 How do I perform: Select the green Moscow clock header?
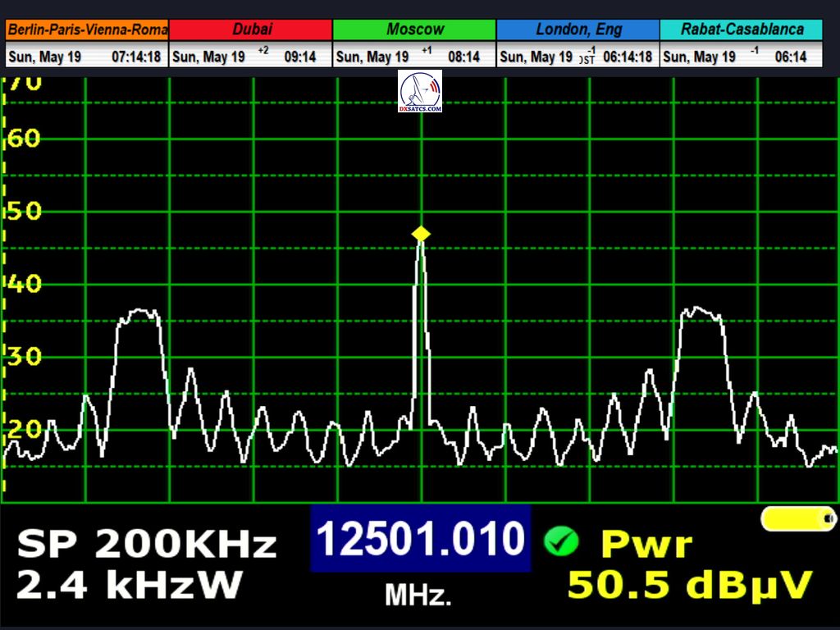[414, 30]
